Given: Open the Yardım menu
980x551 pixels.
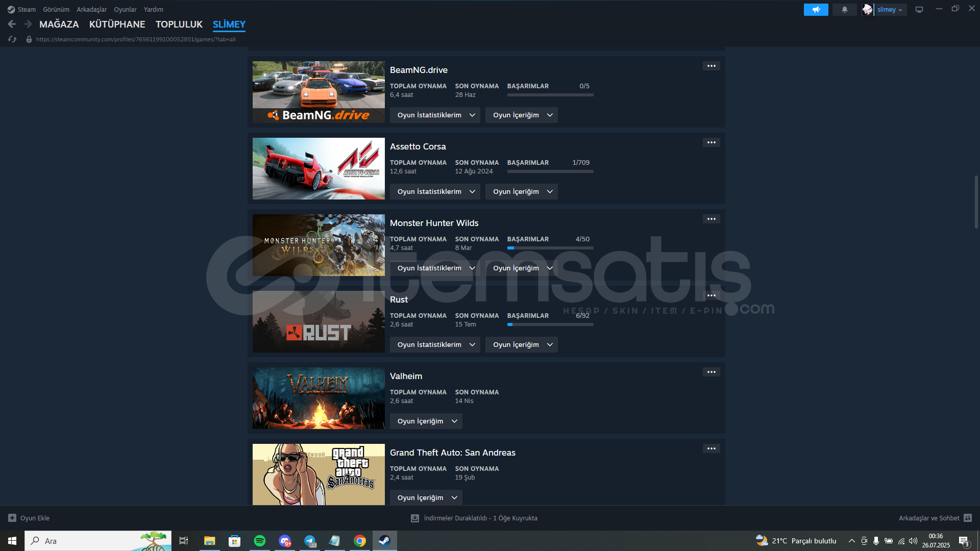Looking at the screenshot, I should tap(154, 10).
